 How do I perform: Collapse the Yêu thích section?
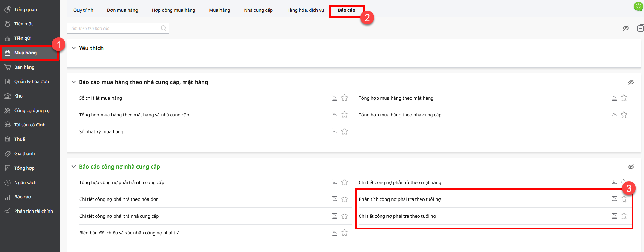tap(73, 48)
